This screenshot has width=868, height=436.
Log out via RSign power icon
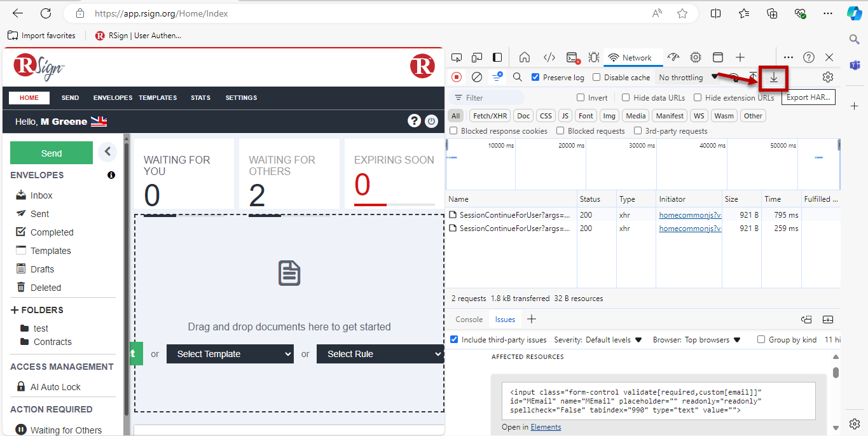(x=432, y=121)
